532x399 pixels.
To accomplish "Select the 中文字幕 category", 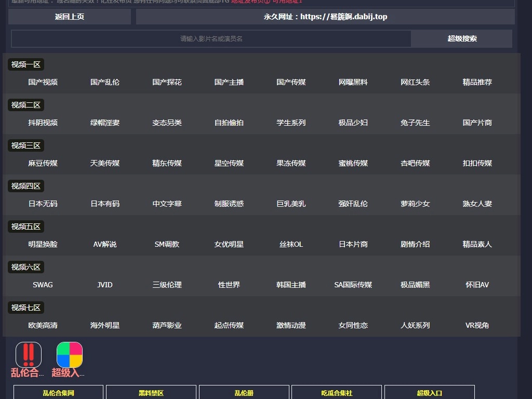I will [167, 204].
